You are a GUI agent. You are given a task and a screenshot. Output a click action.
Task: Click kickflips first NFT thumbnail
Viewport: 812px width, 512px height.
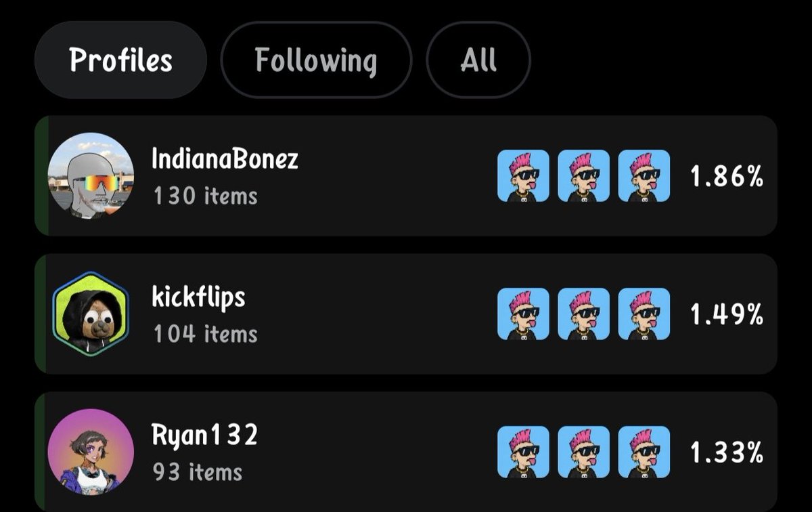[523, 314]
